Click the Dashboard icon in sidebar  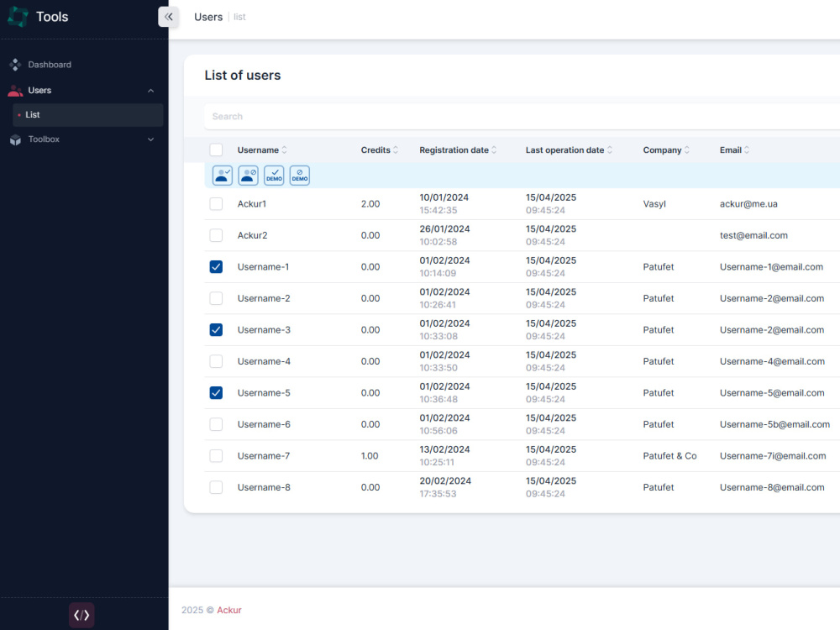click(15, 65)
